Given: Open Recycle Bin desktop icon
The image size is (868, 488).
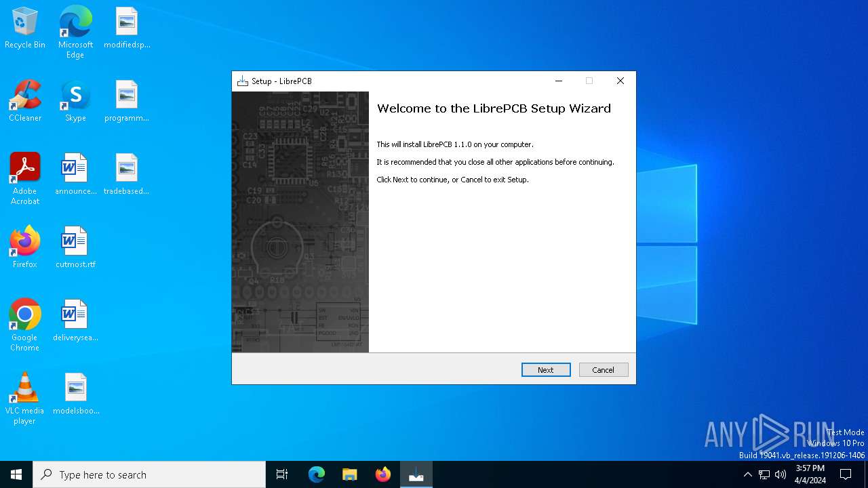Looking at the screenshot, I should click(25, 28).
